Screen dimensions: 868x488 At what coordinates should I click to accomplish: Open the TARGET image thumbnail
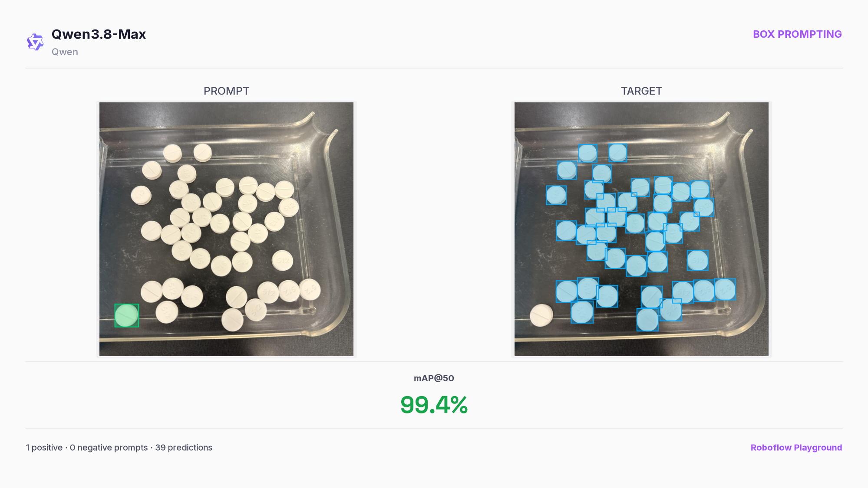coord(641,229)
